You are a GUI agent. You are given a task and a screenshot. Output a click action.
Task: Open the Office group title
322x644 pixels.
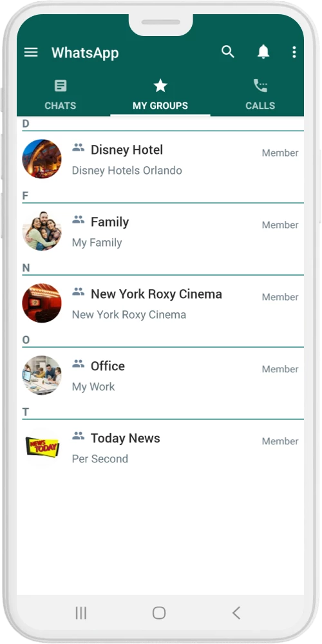click(x=108, y=366)
